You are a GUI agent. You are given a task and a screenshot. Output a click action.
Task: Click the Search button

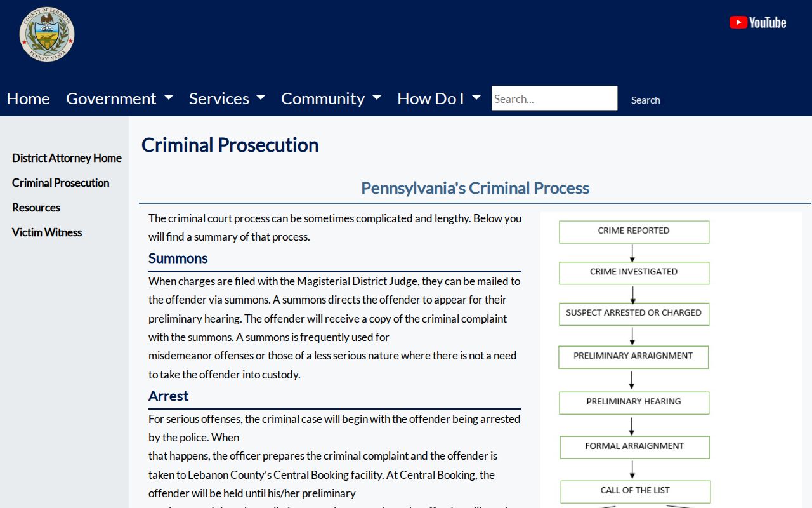[645, 100]
